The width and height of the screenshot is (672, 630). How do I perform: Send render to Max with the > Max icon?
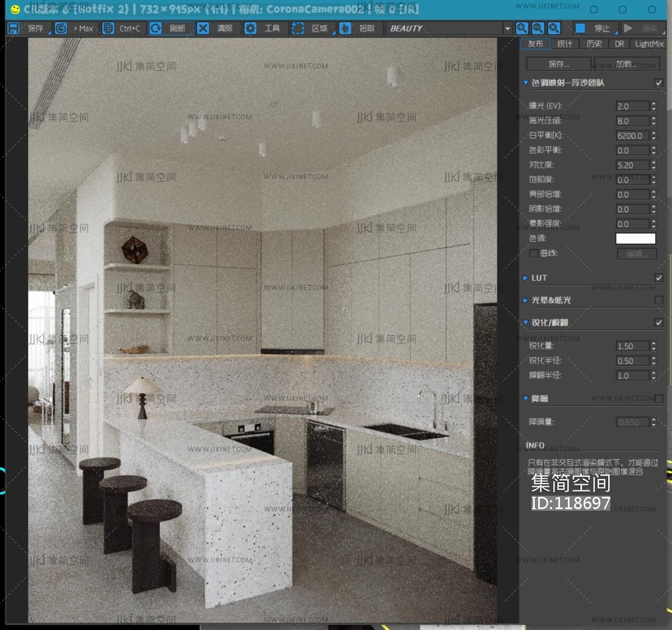61,28
